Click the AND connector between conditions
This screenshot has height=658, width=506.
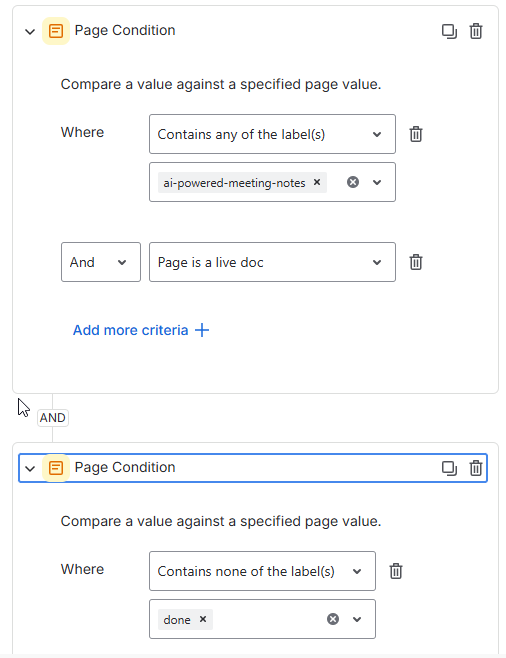(x=53, y=418)
